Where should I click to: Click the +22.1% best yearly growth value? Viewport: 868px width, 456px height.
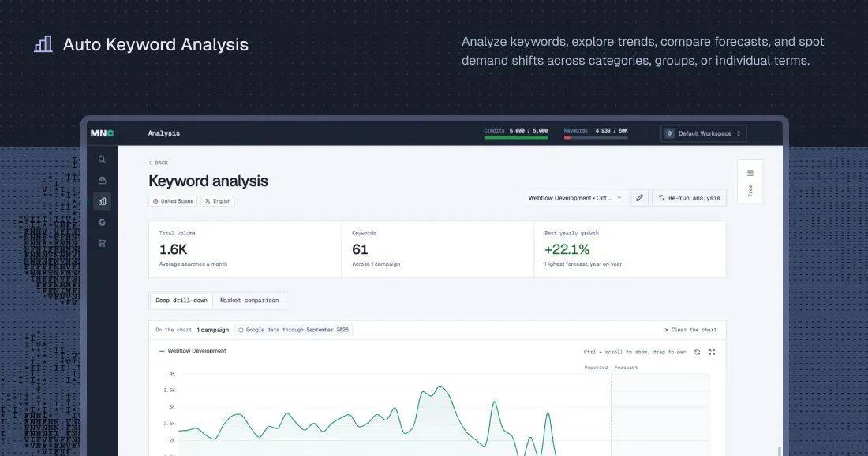point(567,249)
